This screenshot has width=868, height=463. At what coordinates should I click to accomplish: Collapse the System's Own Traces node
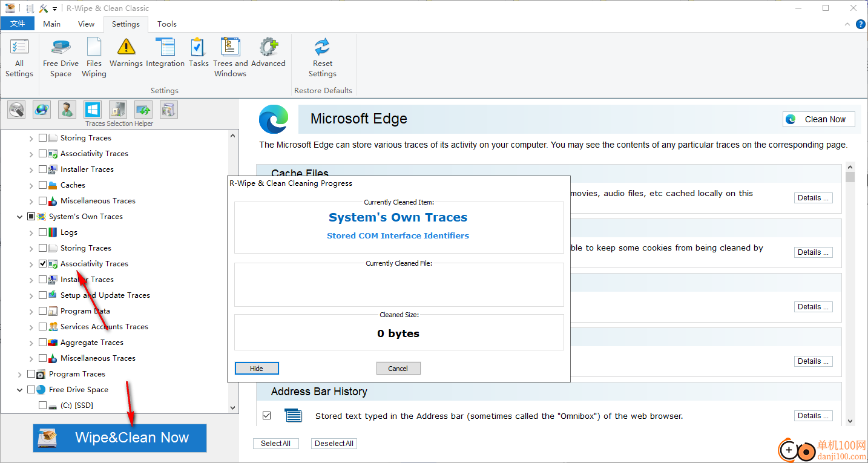pyautogui.click(x=20, y=217)
